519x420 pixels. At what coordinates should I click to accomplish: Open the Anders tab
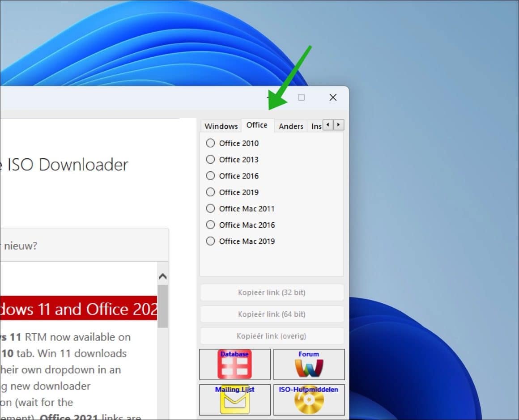point(291,126)
